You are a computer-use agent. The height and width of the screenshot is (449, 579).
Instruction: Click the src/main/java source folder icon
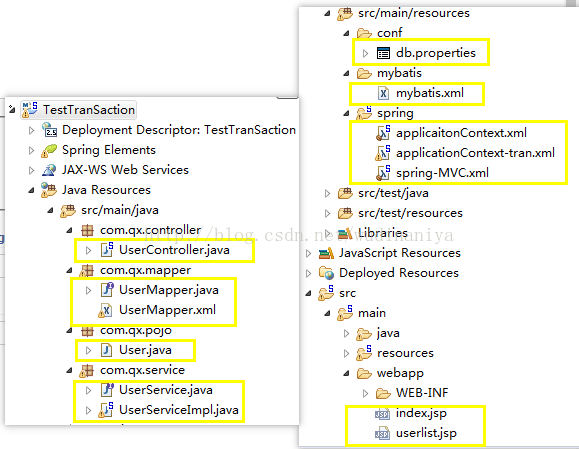68,210
